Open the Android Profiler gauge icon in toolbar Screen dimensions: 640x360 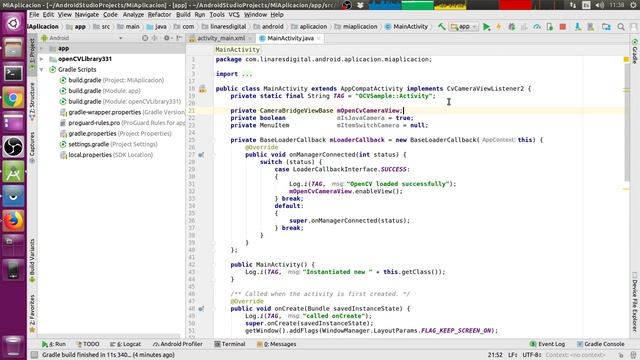click(x=537, y=27)
